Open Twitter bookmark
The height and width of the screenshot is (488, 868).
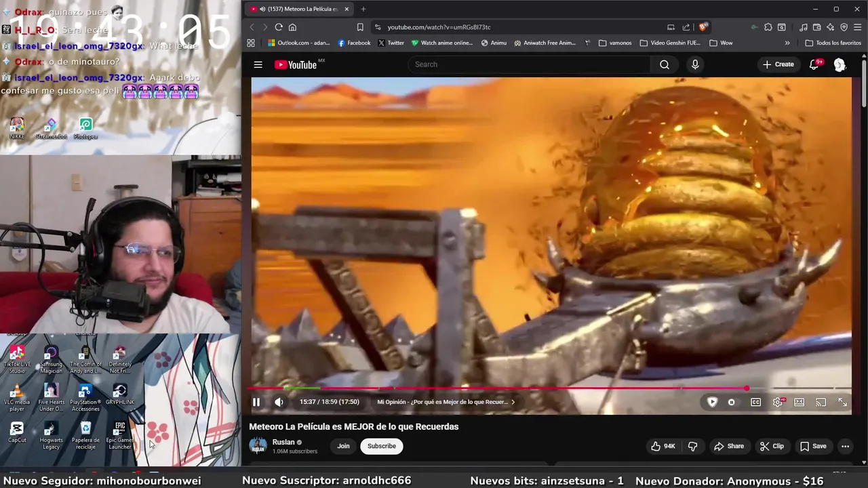[x=391, y=43]
